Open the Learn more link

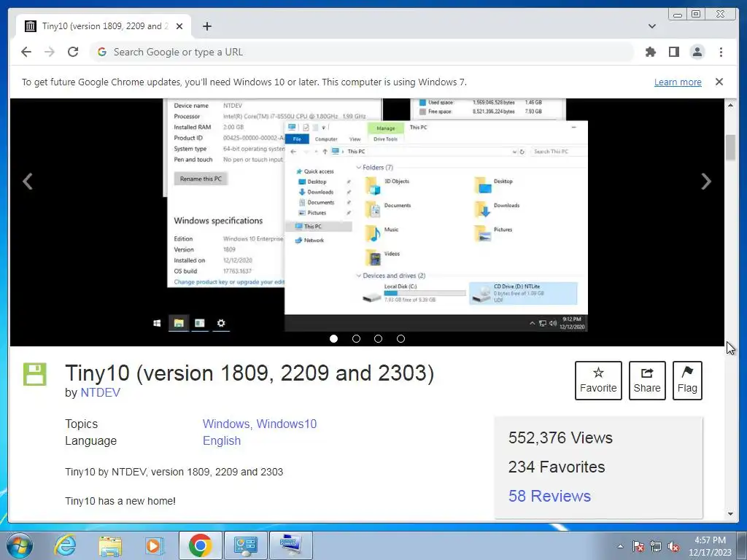tap(678, 82)
